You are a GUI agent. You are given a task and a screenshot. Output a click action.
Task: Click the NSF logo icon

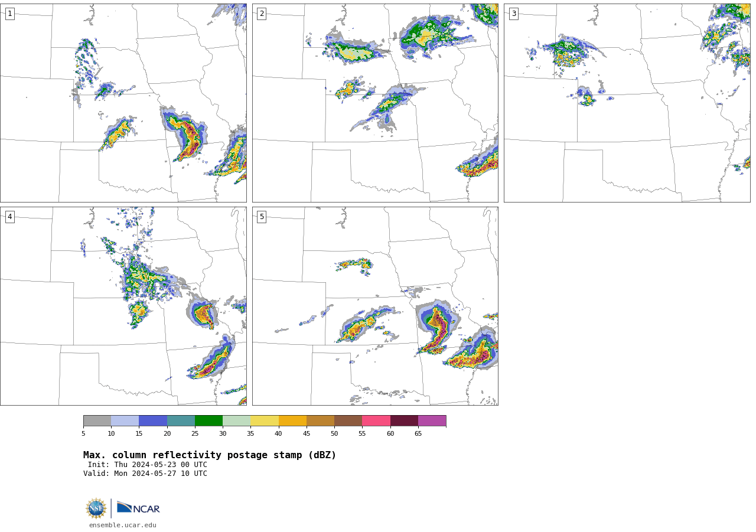coord(96,508)
